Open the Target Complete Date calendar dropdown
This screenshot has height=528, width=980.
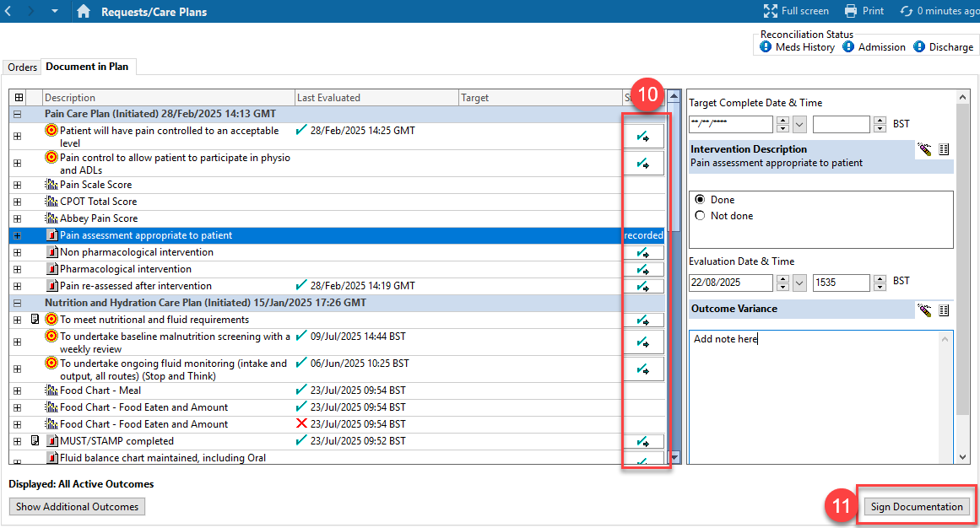tap(799, 124)
